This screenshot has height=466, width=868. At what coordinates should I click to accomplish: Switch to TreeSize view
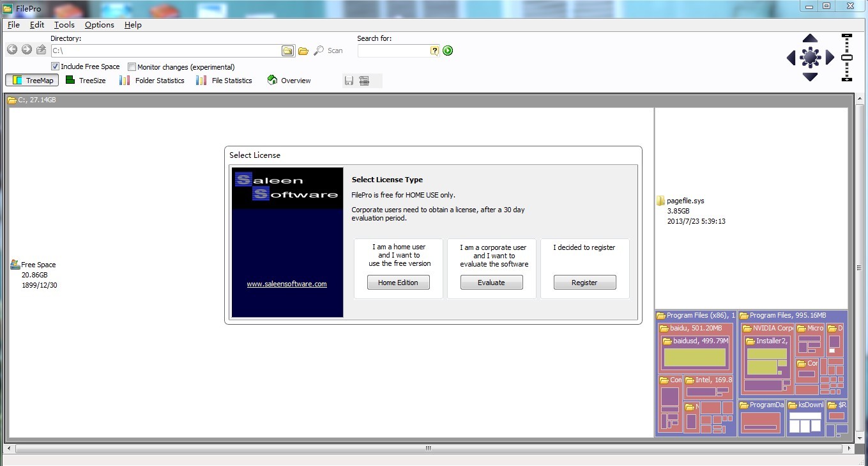point(86,81)
